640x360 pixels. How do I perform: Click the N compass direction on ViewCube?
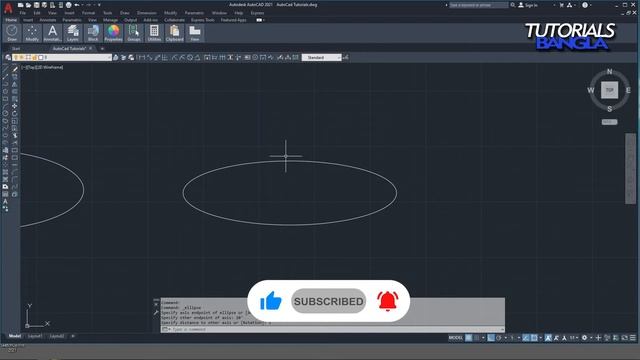[x=609, y=71]
